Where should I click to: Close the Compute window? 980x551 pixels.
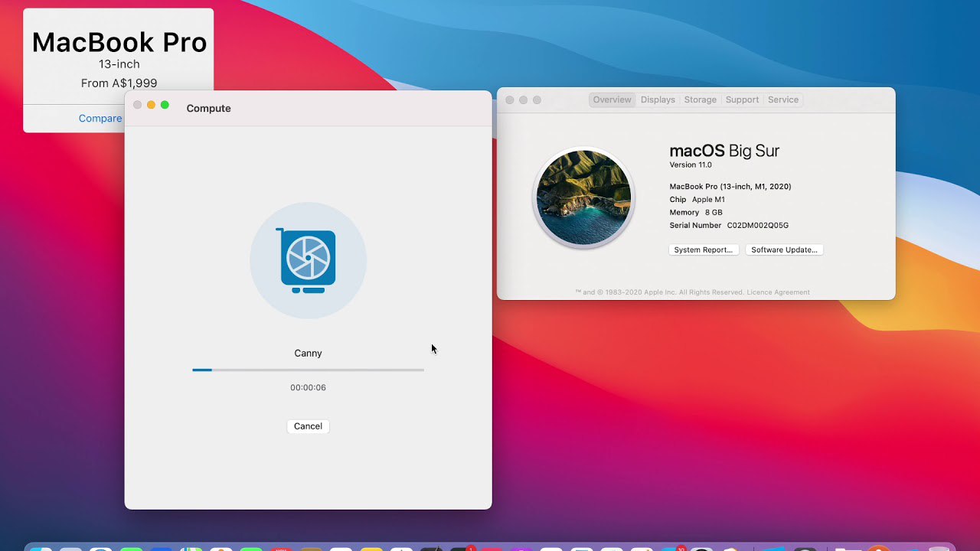pyautogui.click(x=137, y=105)
